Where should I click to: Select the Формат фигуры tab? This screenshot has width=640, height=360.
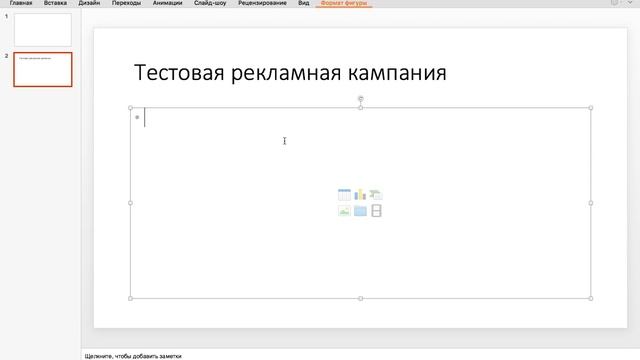pos(344,3)
